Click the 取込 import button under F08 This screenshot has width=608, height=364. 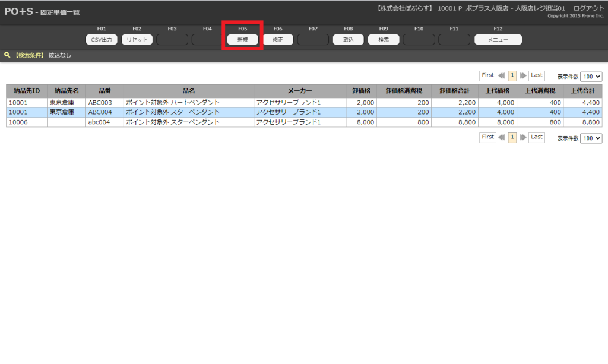pos(348,40)
